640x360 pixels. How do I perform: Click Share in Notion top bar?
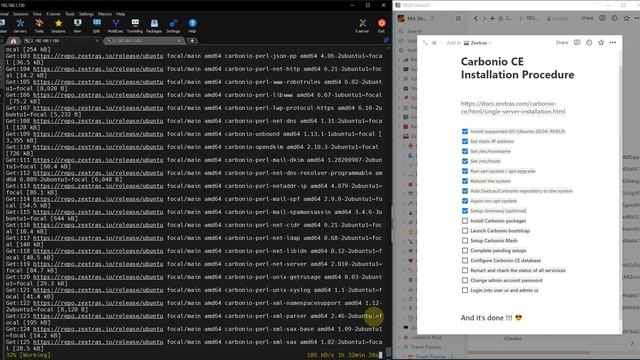coord(587,18)
